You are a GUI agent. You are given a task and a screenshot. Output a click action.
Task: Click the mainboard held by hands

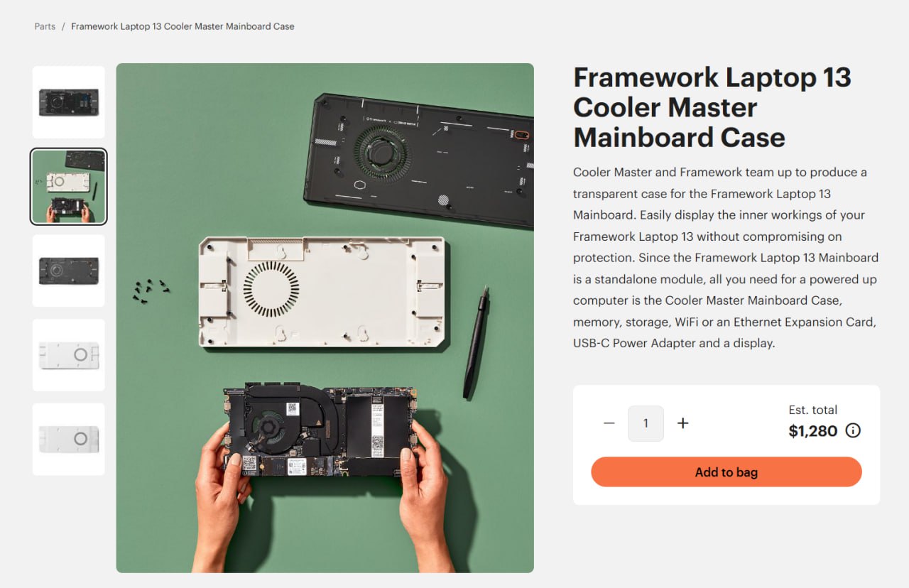[x=319, y=430]
